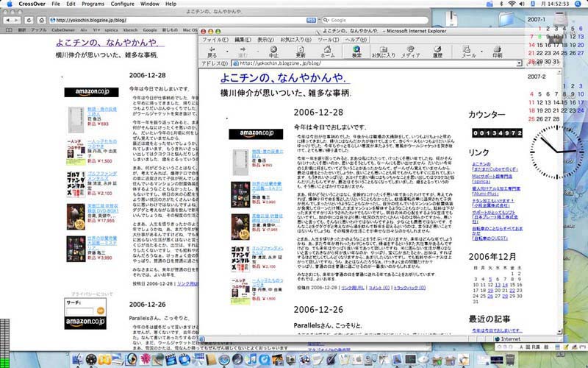This screenshot has height=368, width=588.
Task: Open Dashboard from the Dock
Action: pyautogui.click(x=91, y=360)
